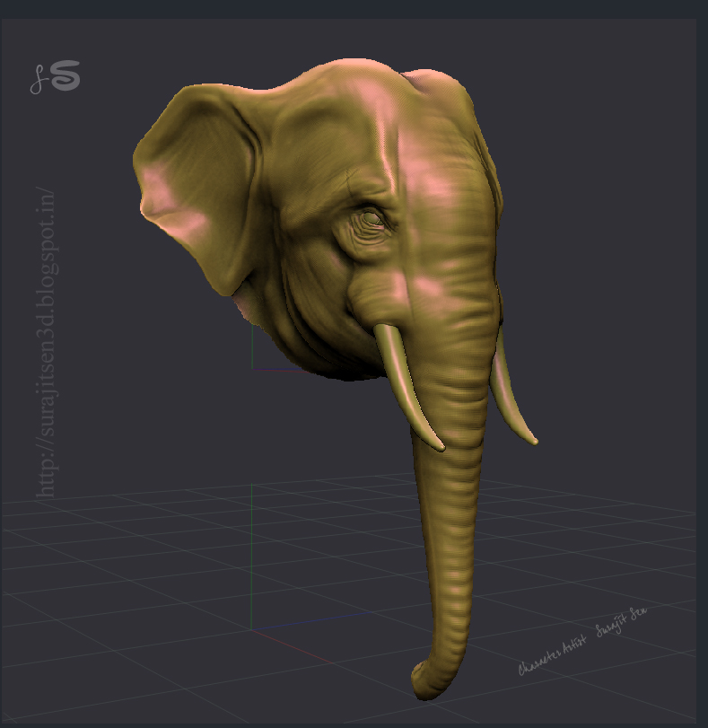Click the curled tip of the trunk
Viewport: 708px width, 728px height.
point(430,679)
